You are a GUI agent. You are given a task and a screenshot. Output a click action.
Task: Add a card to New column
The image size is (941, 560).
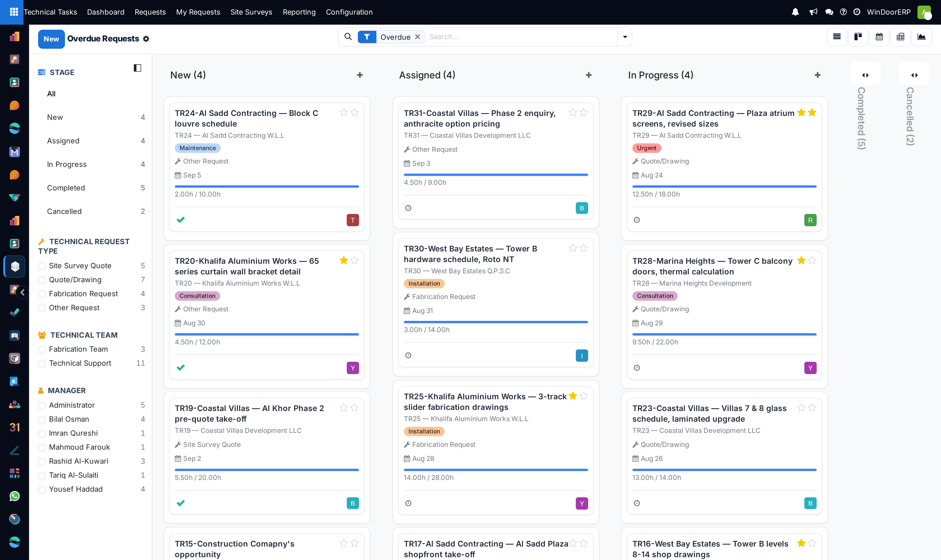coord(360,75)
